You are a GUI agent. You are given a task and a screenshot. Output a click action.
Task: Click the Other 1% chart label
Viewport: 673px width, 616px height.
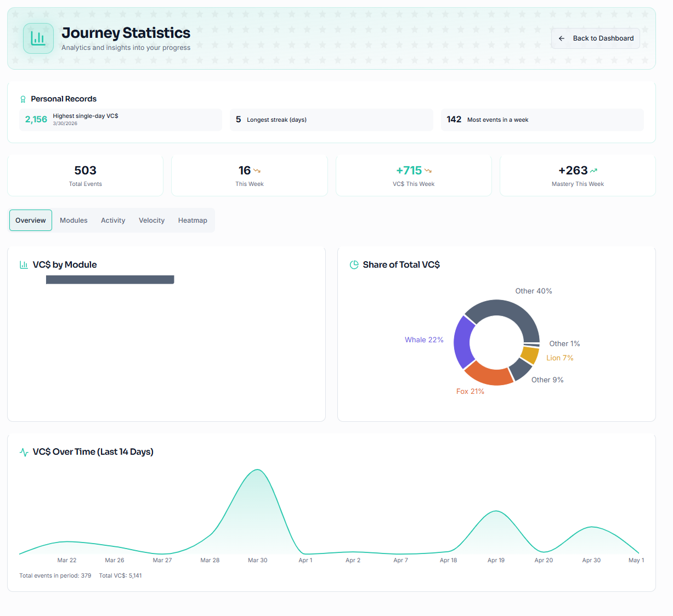coord(564,344)
